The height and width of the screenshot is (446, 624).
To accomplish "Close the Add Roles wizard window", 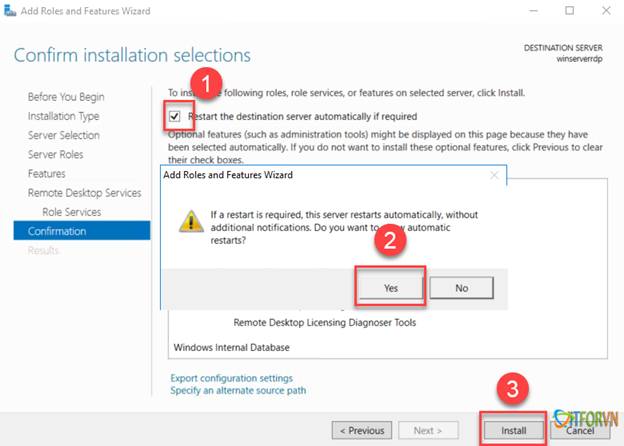I will (x=607, y=11).
